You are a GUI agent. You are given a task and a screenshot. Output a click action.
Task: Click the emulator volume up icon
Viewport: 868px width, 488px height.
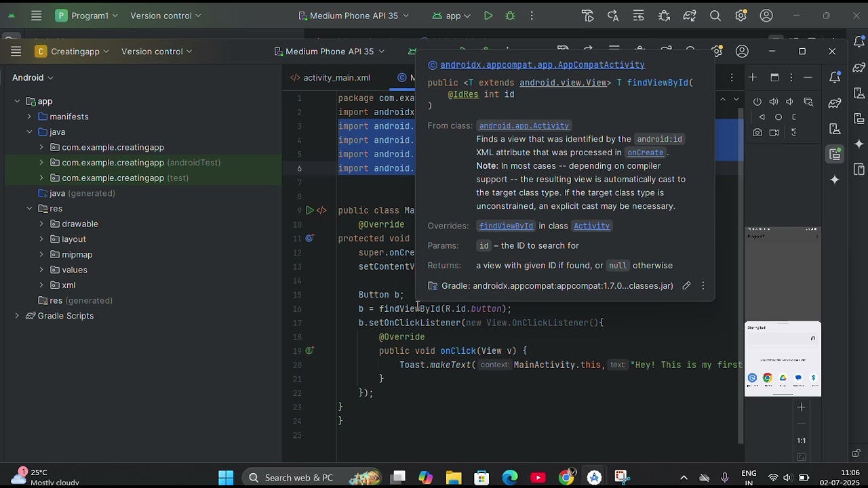pyautogui.click(x=774, y=102)
